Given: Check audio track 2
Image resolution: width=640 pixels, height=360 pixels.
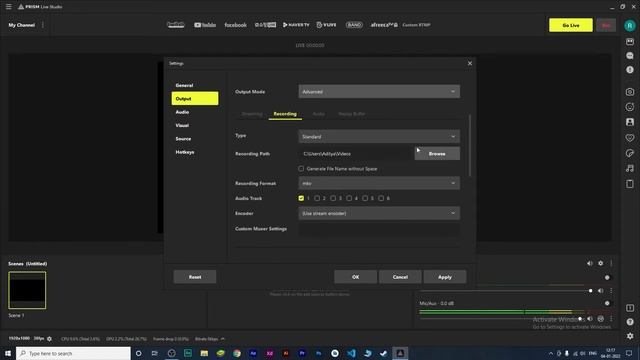Looking at the screenshot, I should point(317,198).
